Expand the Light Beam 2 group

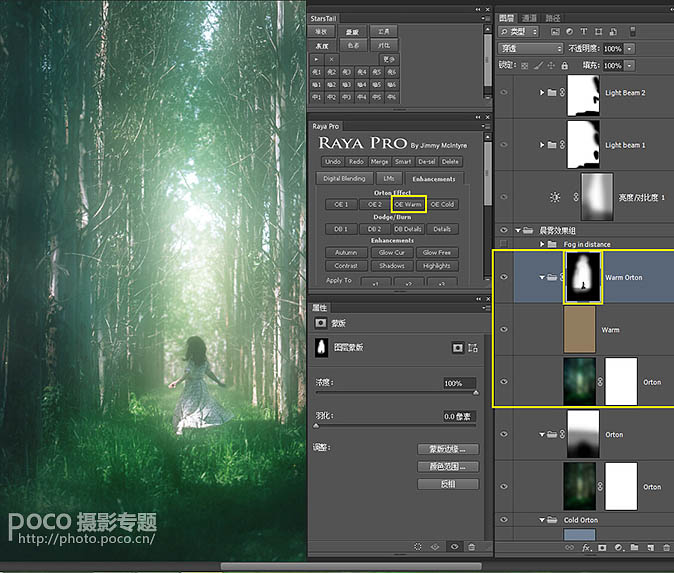click(542, 92)
